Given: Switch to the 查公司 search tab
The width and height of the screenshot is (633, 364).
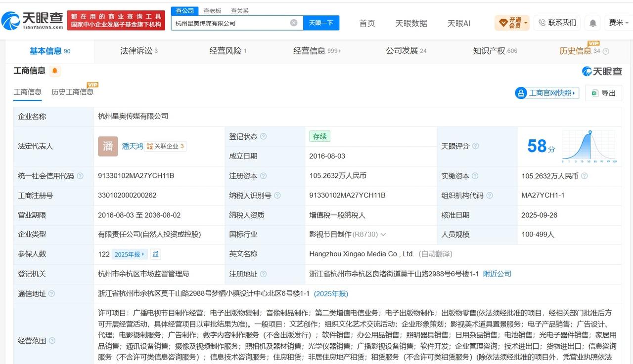Looking at the screenshot, I should [185, 10].
